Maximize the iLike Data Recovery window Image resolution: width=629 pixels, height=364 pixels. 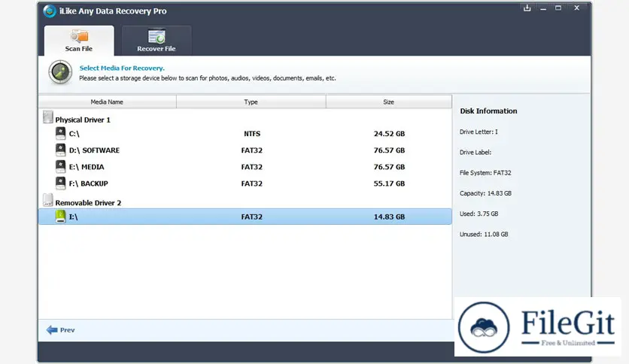[558, 8]
